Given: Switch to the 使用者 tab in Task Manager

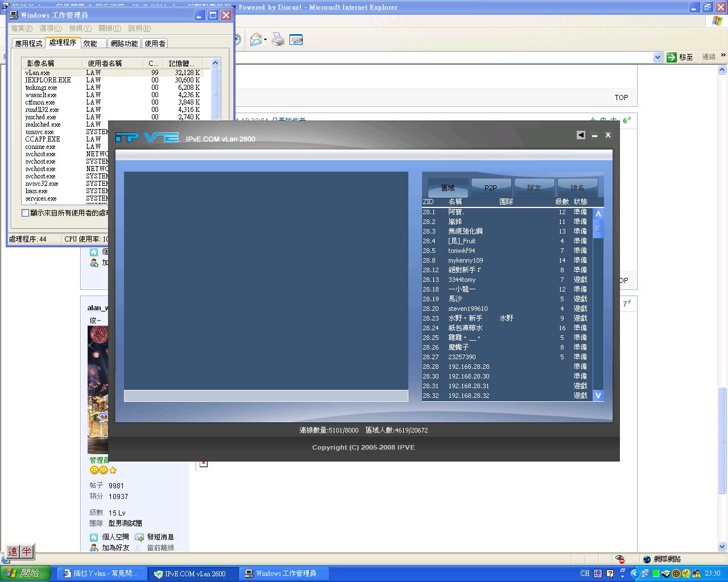Looking at the screenshot, I should [x=155, y=43].
